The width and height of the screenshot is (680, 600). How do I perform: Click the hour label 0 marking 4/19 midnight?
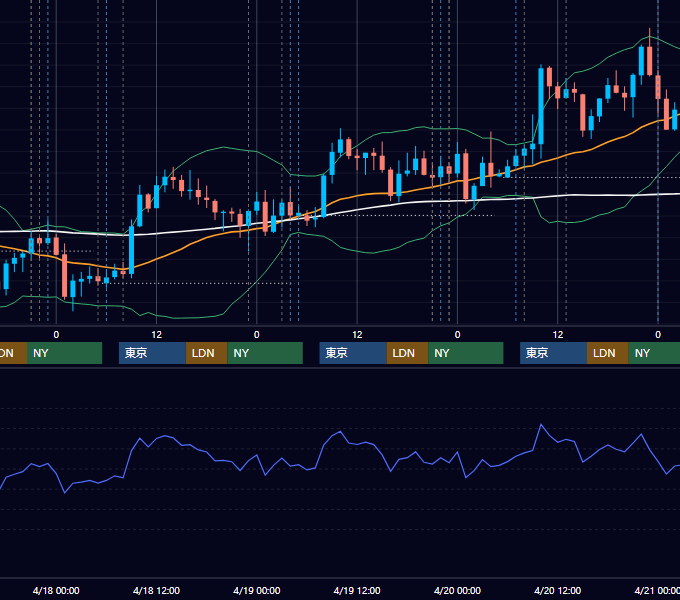click(x=257, y=335)
